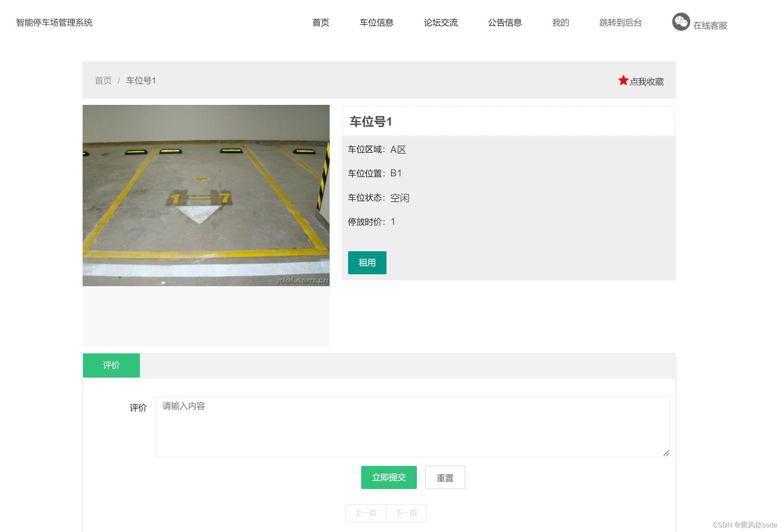Click 在线客服 text link
783x532 pixels.
710,26
